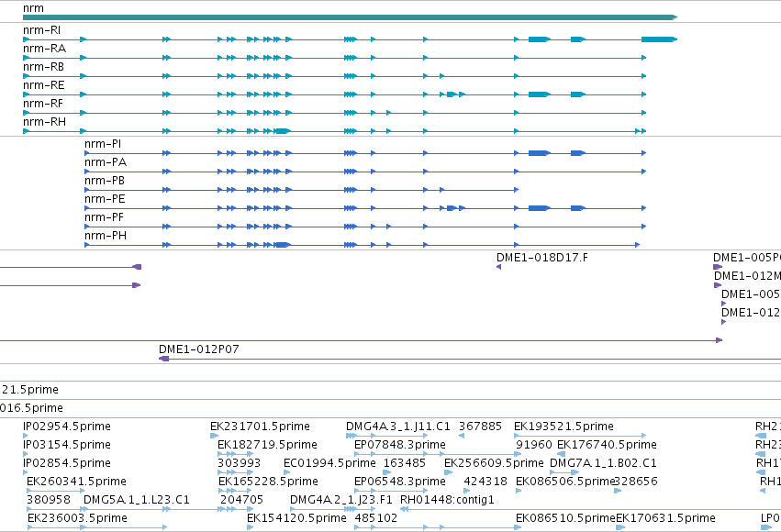
Task: Select EK236003.5prime EST label
Action: [x=77, y=519]
